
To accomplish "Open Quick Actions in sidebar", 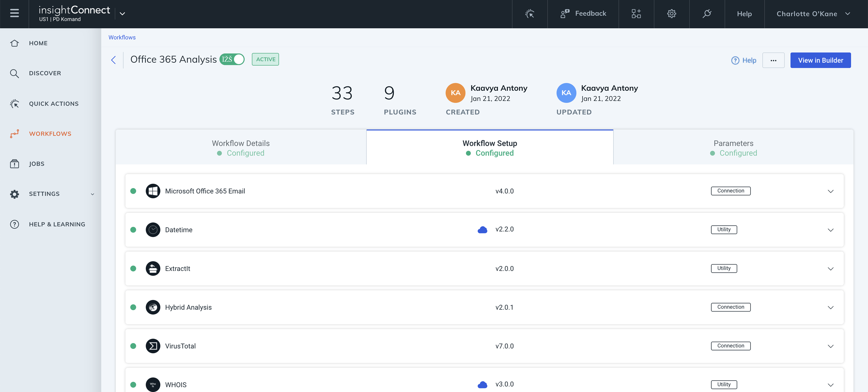I will tap(54, 104).
